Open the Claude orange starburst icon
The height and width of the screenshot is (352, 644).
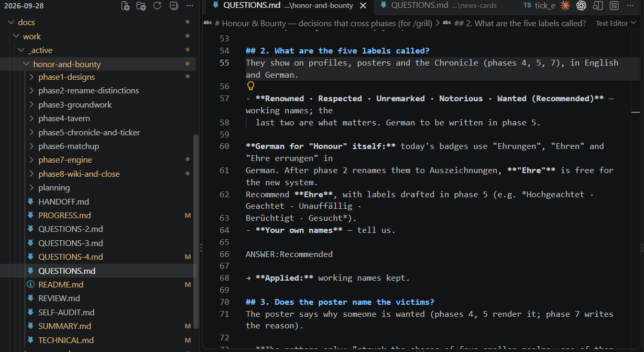565,6
